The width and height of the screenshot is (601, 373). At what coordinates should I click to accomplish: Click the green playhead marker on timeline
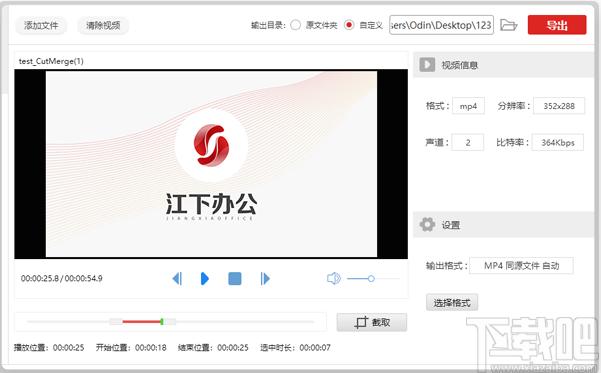(162, 322)
